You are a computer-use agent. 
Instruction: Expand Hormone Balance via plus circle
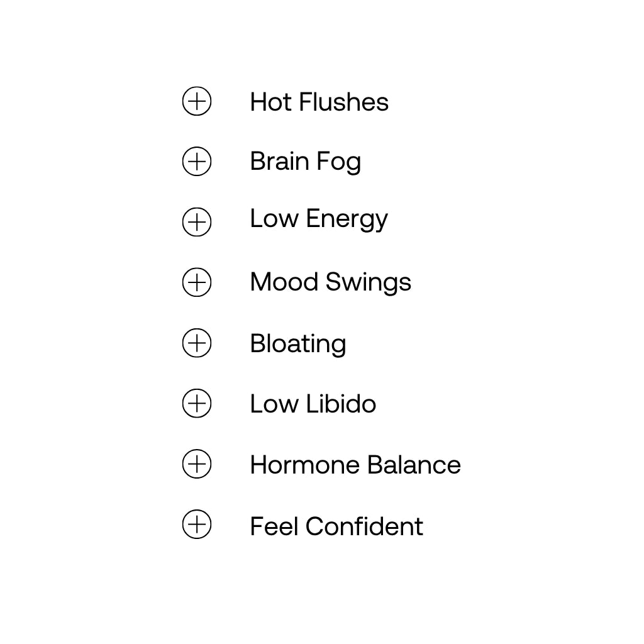tap(197, 464)
